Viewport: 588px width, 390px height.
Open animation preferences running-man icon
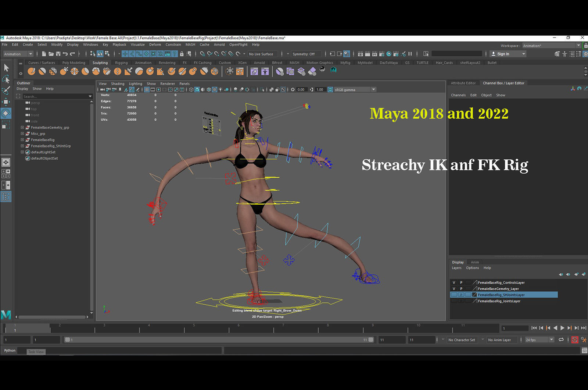tap(584, 340)
